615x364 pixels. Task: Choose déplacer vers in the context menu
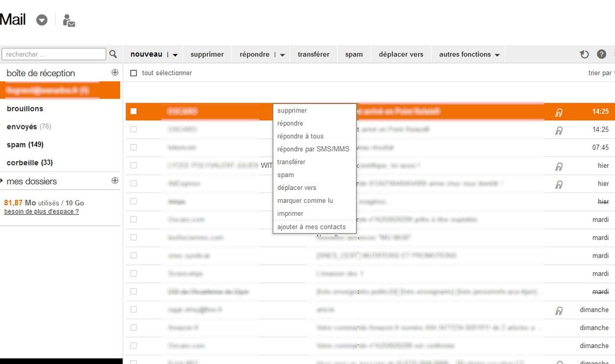coord(297,188)
